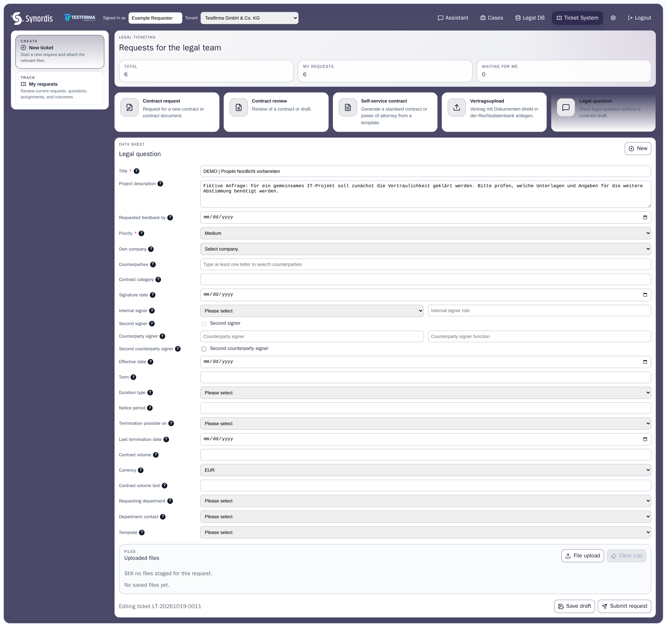The image size is (672, 627).
Task: Open the Currency dropdown showing EUR
Action: tap(425, 470)
